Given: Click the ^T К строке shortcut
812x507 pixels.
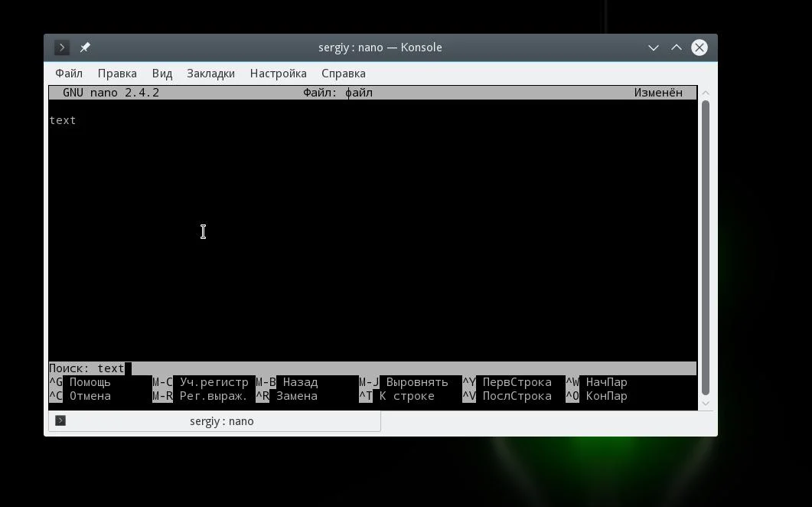Looking at the screenshot, I should (x=396, y=396).
